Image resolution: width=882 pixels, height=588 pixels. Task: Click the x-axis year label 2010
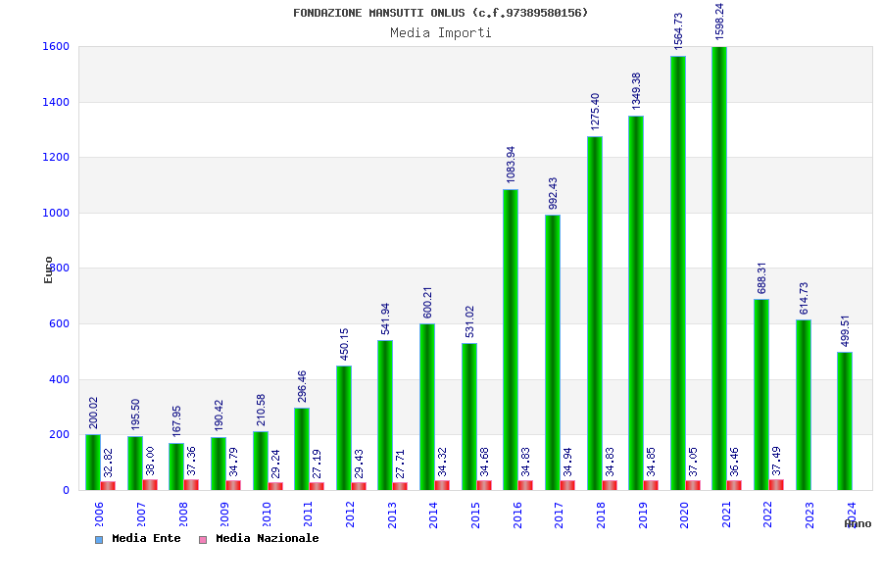point(267,514)
